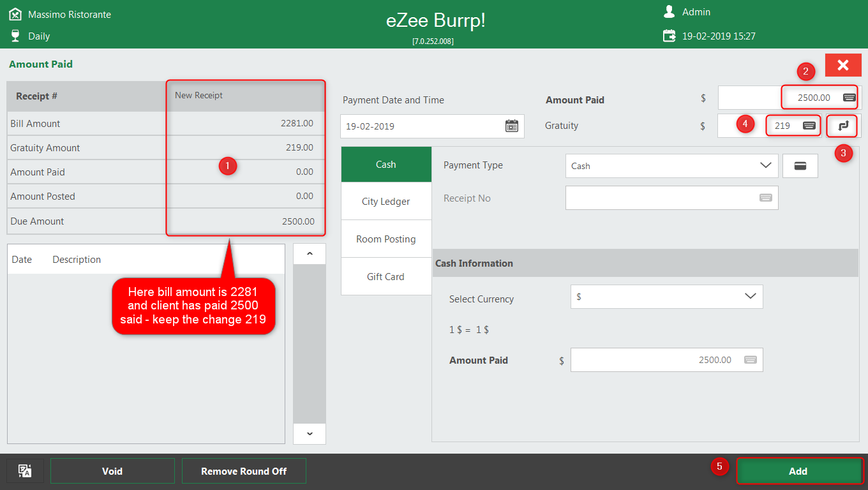Click the Cash Information section header
The image size is (868, 490).
coord(645,263)
